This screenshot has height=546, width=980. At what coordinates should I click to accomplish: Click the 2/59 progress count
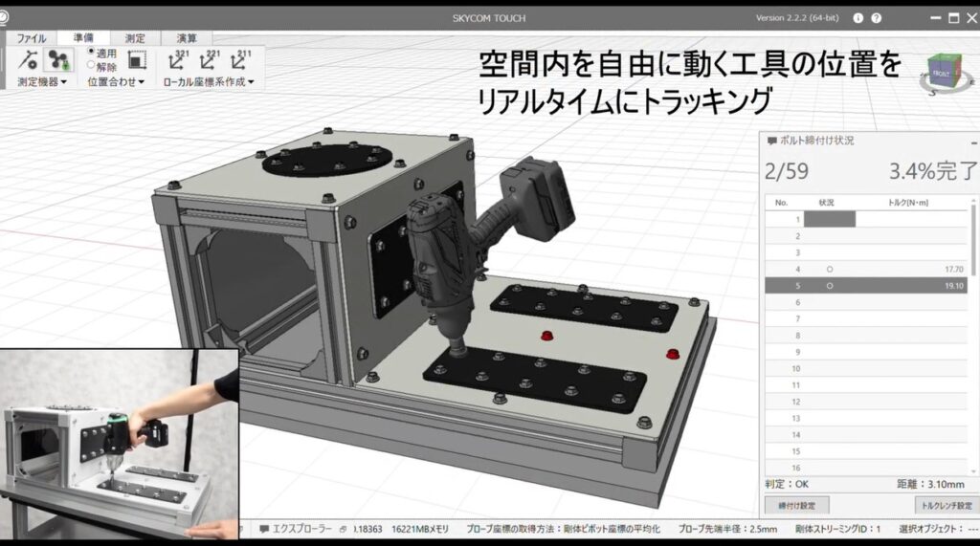(787, 171)
